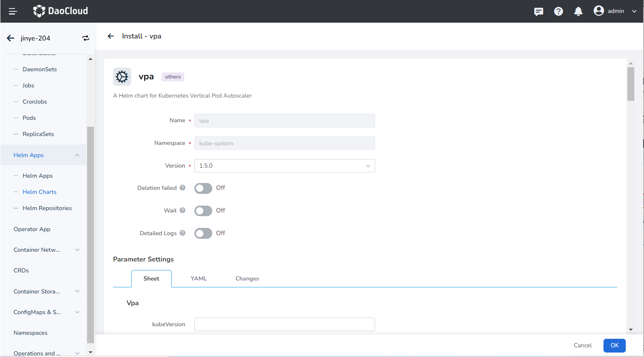Switch to the YAML tab
Viewport: 644px width, 357px height.
click(198, 278)
